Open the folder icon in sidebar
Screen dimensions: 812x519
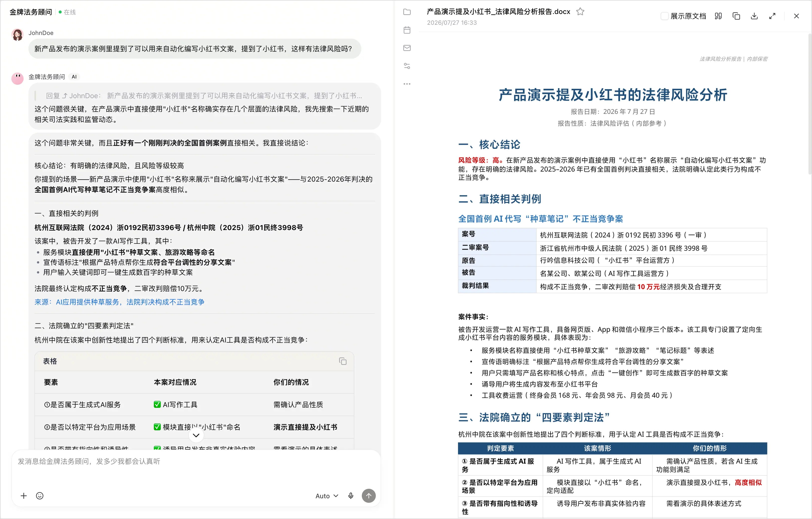coord(407,12)
